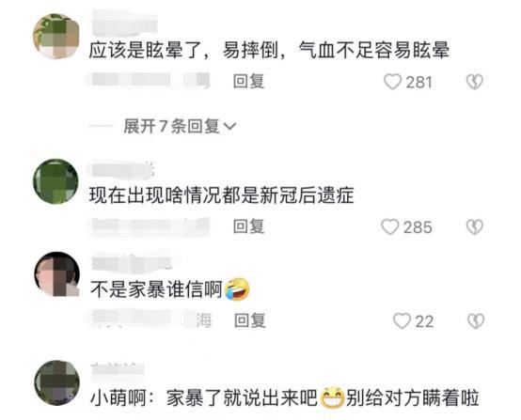Open username above 现在出现啥情况 comment
This screenshot has width=521, height=420.
point(121,170)
